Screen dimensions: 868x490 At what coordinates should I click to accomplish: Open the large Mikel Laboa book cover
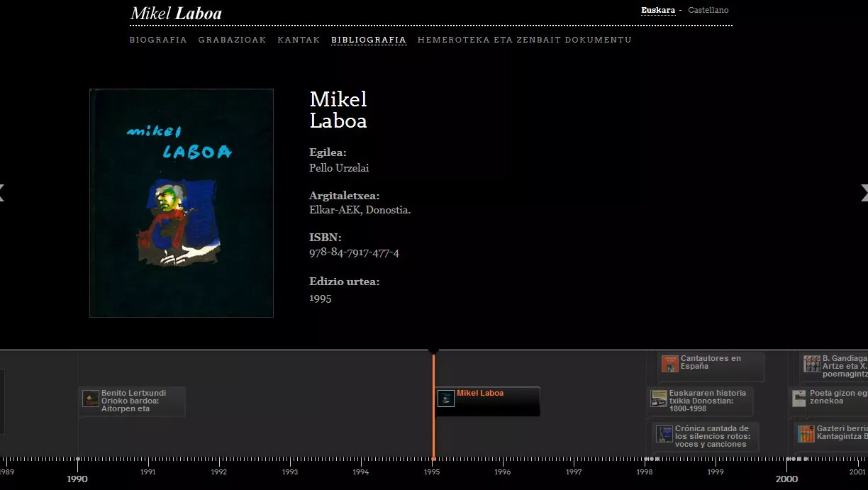pos(182,203)
